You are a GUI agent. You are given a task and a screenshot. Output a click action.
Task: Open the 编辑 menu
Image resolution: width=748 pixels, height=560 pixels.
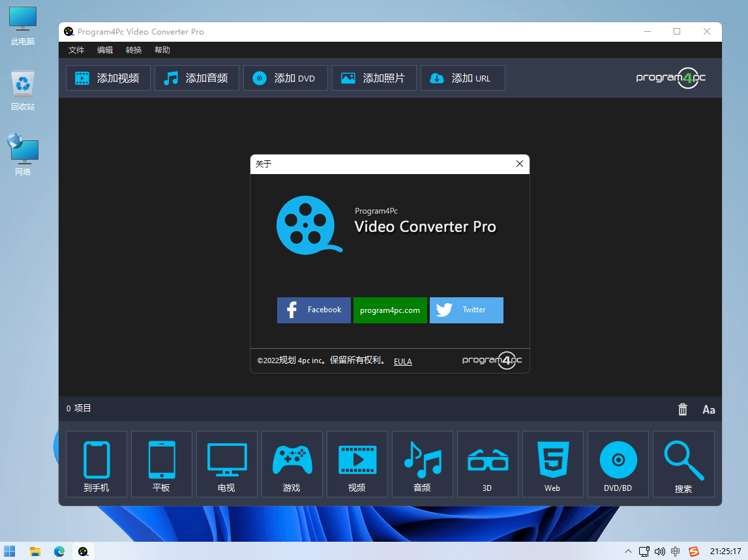pyautogui.click(x=105, y=50)
